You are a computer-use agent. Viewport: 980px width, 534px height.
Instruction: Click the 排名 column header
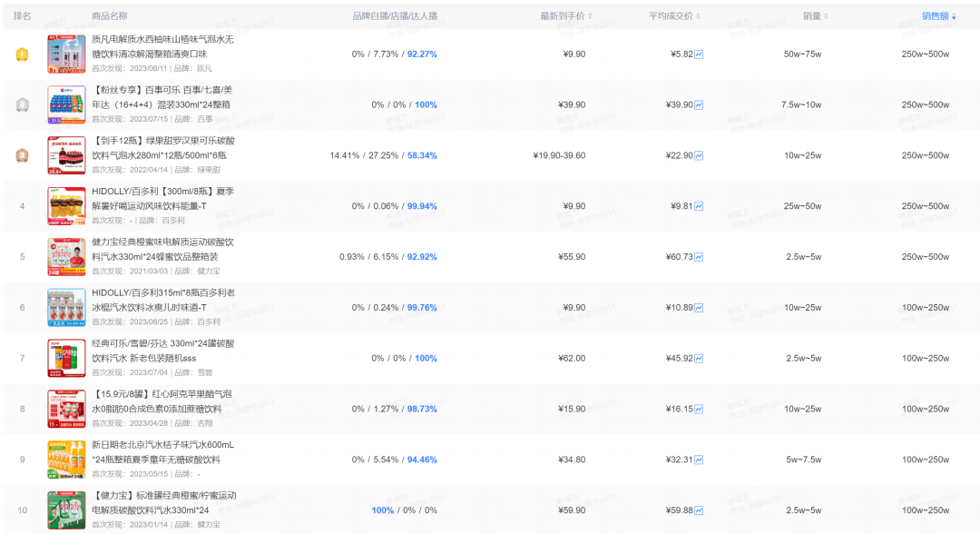pos(22,16)
